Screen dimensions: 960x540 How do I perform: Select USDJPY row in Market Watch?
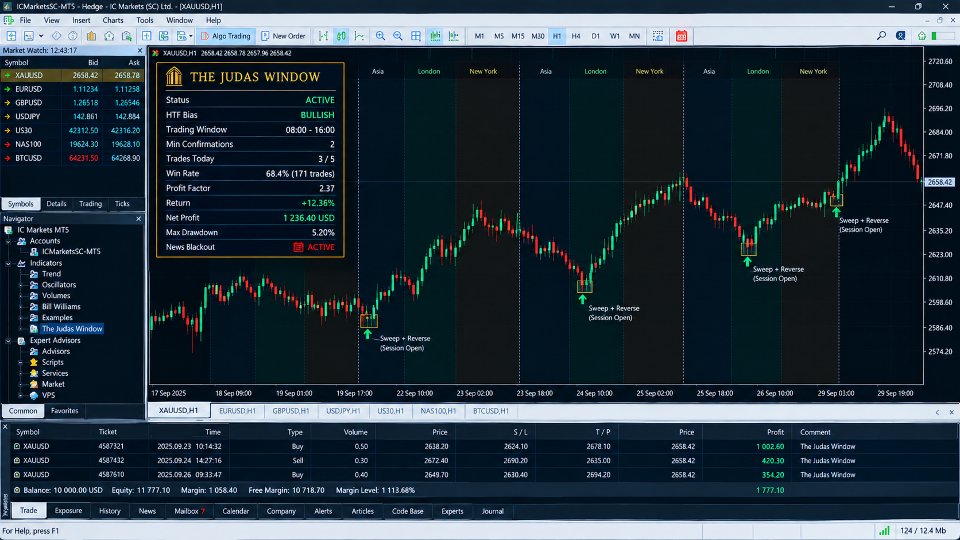72,116
